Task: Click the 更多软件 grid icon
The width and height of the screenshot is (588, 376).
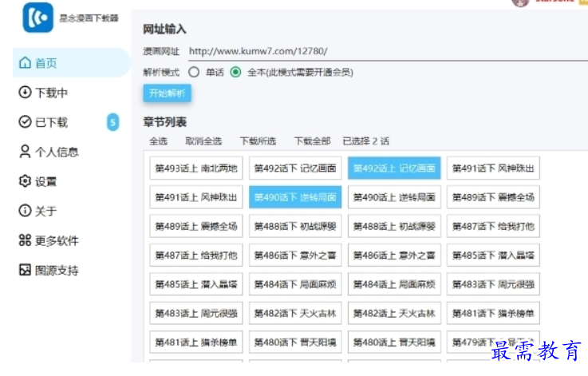Action: (x=25, y=240)
